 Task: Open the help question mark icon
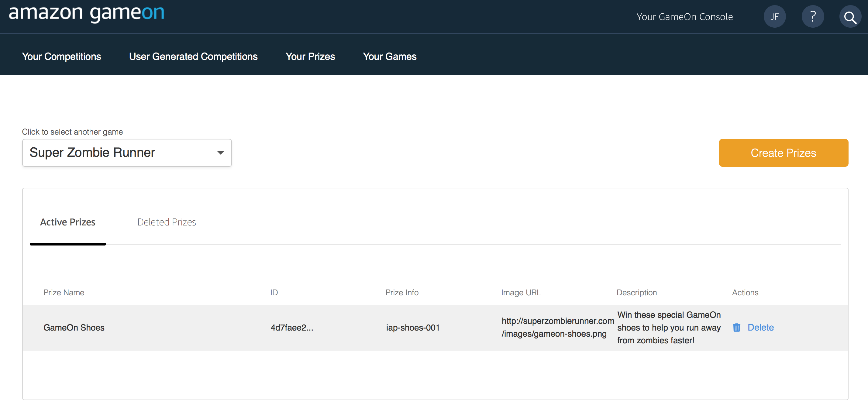[x=812, y=16]
